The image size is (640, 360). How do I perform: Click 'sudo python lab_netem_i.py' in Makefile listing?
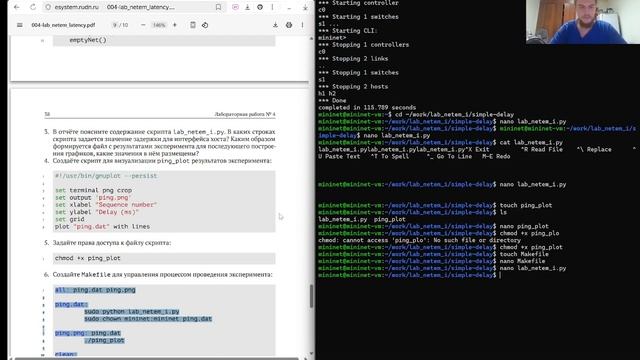click(x=132, y=311)
